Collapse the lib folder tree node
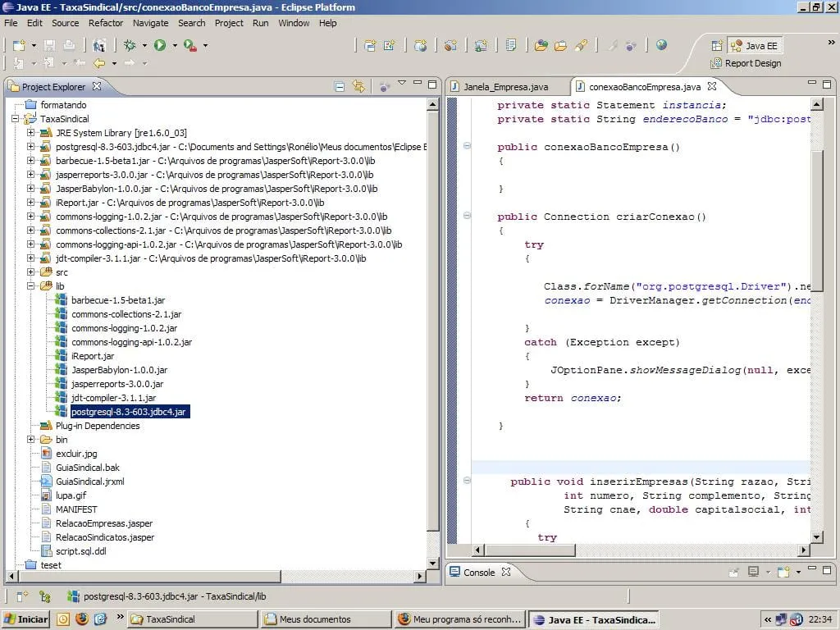The image size is (840, 630). (31, 286)
